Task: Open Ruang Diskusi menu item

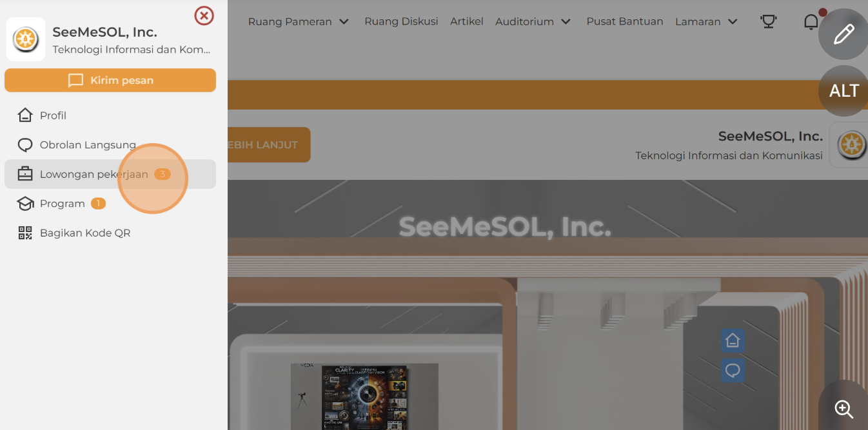Action: click(401, 21)
